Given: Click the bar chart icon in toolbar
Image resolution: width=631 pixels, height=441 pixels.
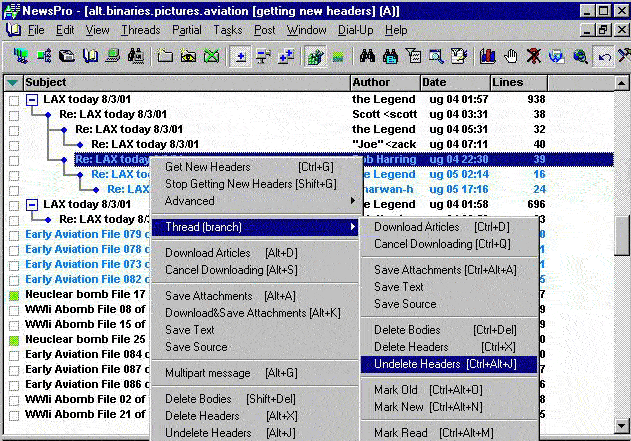Looking at the screenshot, I should point(488,56).
